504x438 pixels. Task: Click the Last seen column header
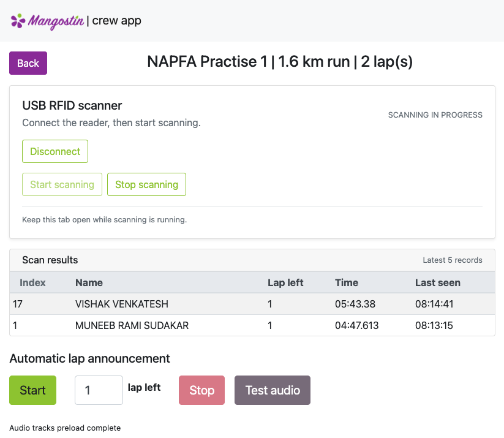[438, 282]
